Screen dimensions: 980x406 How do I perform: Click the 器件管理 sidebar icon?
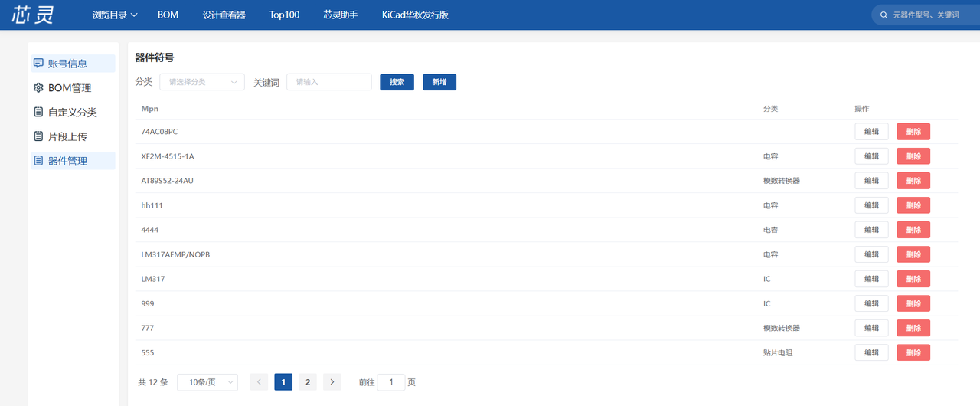[x=38, y=161]
